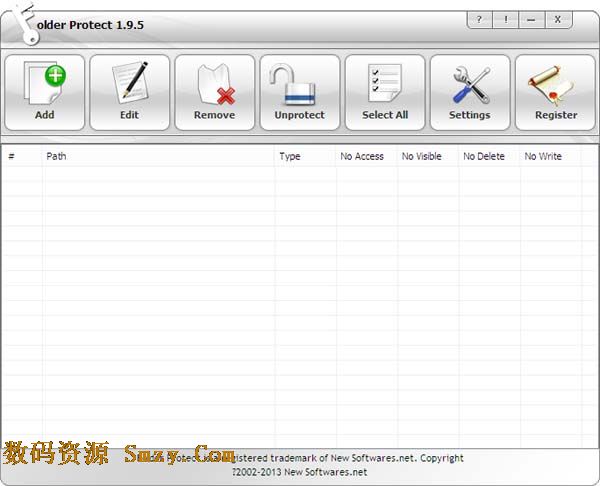The height and width of the screenshot is (486, 600).
Task: Choose Select All checklist button
Action: (x=385, y=93)
